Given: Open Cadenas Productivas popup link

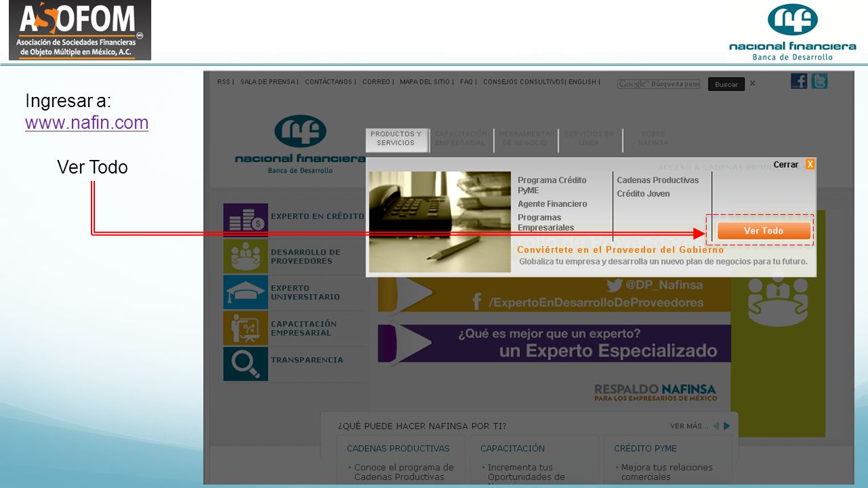Looking at the screenshot, I should 658,180.
